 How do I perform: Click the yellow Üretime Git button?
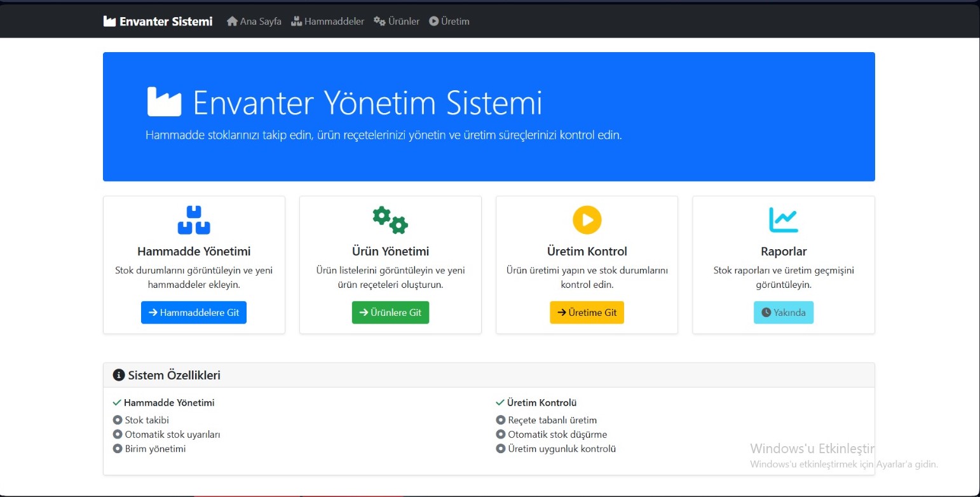coord(587,313)
